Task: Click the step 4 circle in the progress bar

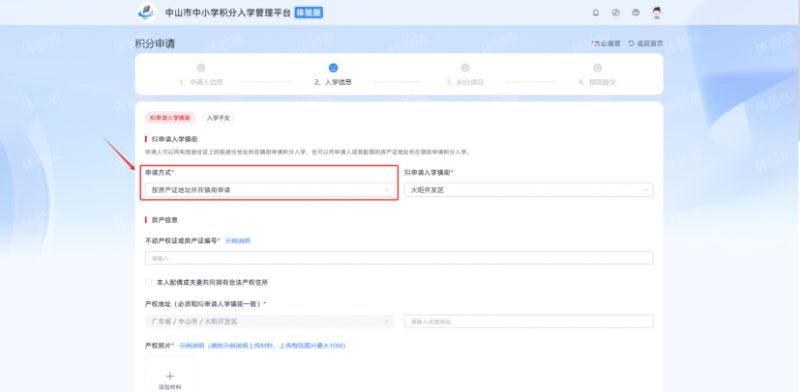Action: coord(597,68)
